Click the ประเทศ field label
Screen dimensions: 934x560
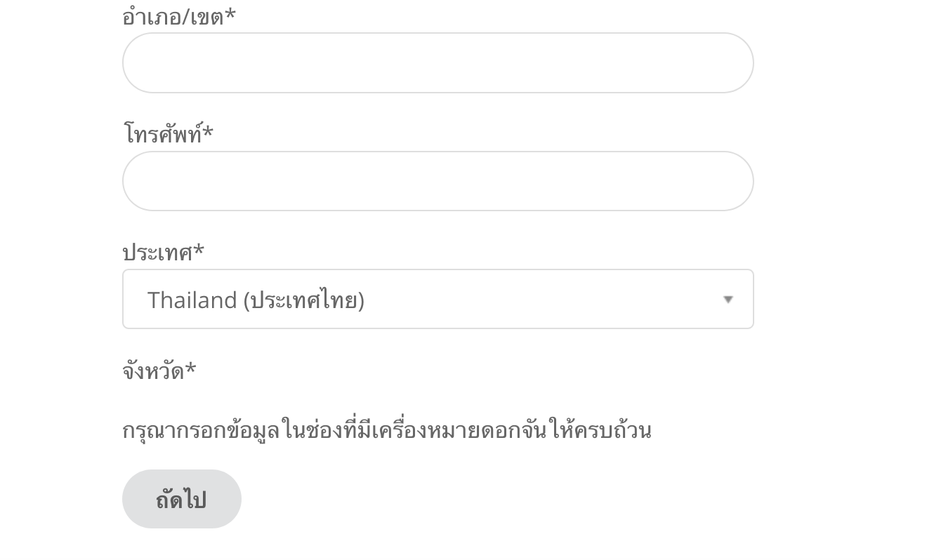click(157, 251)
